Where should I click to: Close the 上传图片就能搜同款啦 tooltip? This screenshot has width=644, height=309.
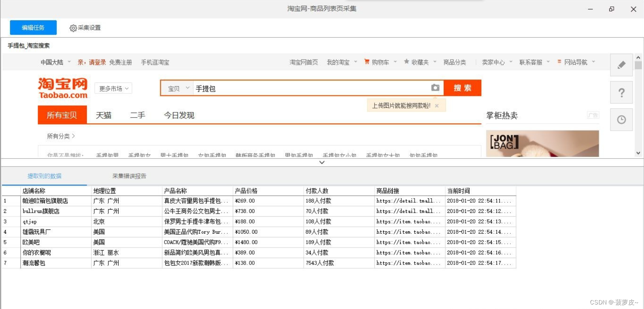pos(437,106)
